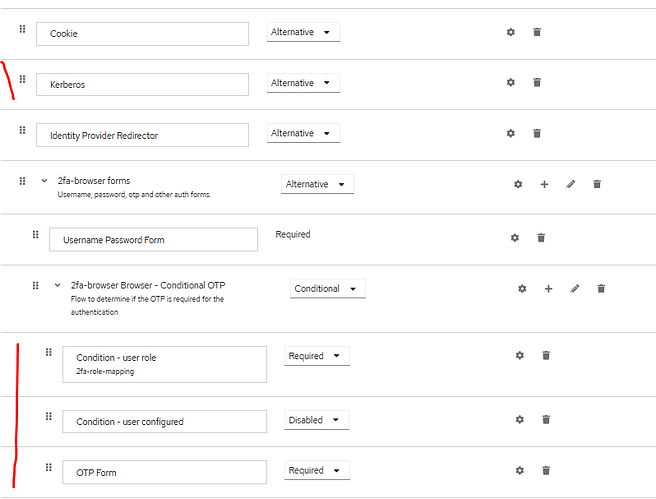Screen dimensions: 656x499
Task: Delete the Kerberos execution with its trash icon
Action: pos(537,82)
